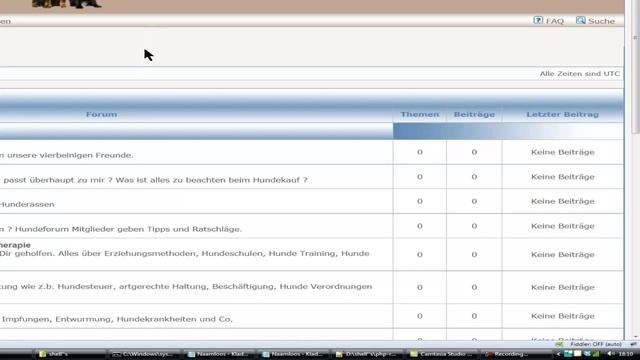Image resolution: width=640 pixels, height=360 pixels.
Task: Click Themen count in Impfungen row
Action: 420,316
